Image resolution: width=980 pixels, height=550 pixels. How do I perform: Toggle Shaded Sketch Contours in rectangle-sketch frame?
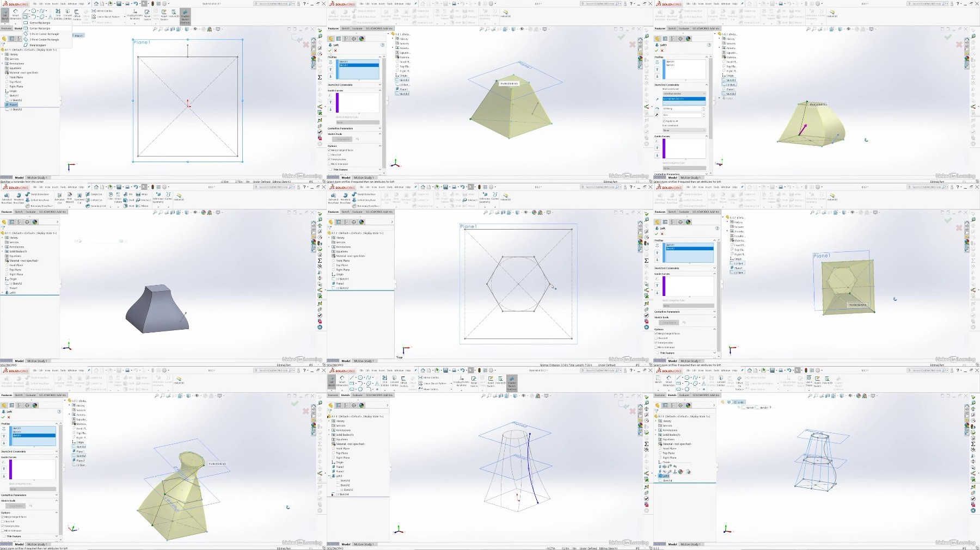[x=185, y=16]
